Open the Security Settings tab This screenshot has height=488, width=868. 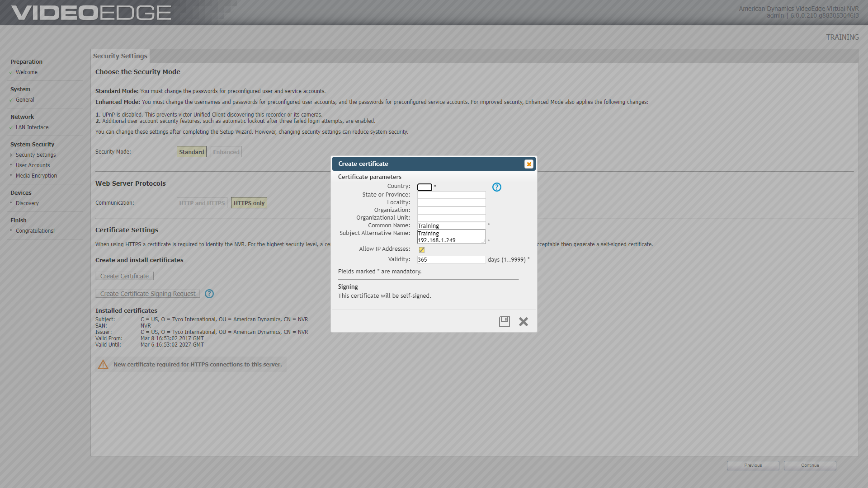pos(120,56)
